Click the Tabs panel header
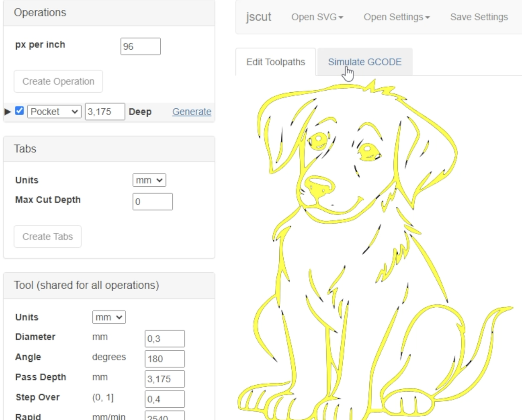 point(109,149)
